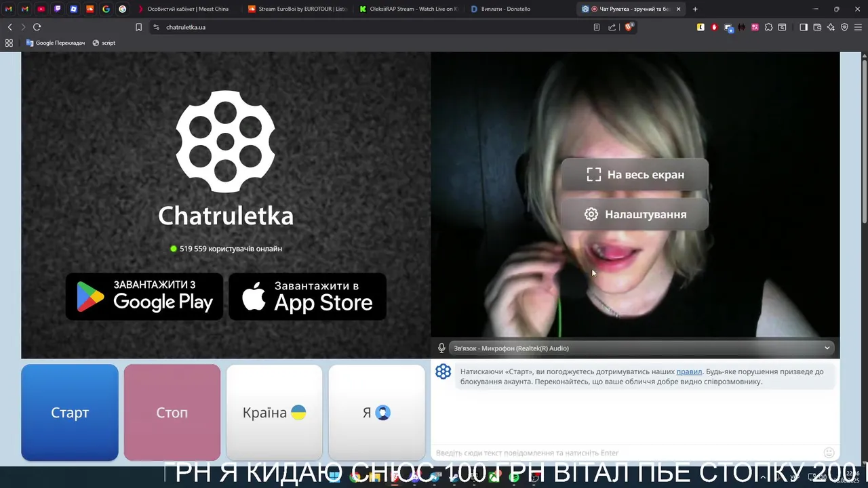Go back to previous page
Viewport: 868px width, 488px height.
coord(9,27)
